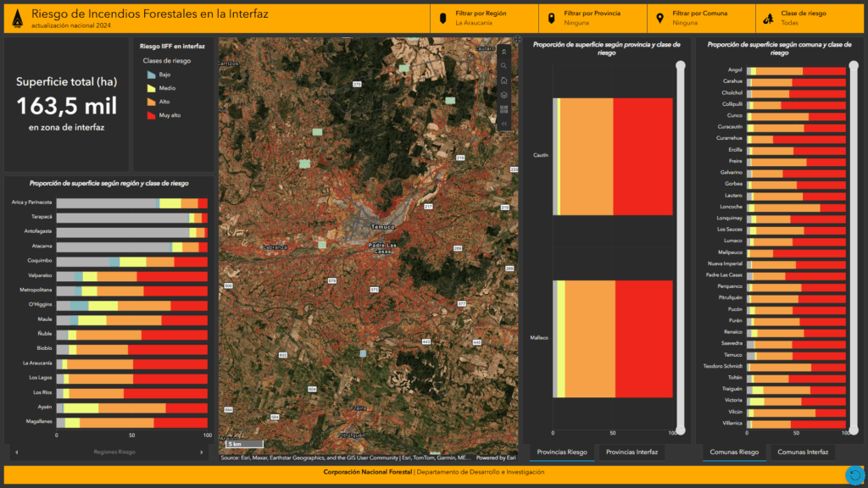Click the map search magnifier icon
Viewport: 868px width, 488px height.
click(504, 66)
